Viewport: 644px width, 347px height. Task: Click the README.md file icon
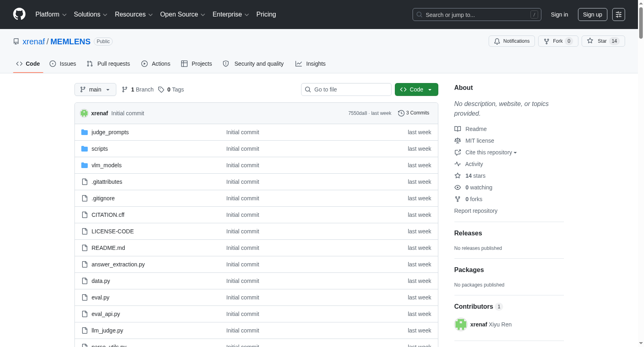[85, 248]
